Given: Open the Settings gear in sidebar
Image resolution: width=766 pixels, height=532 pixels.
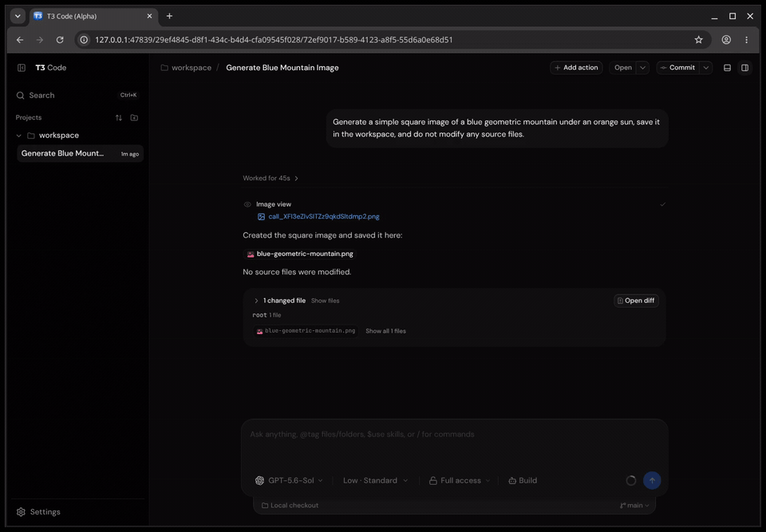Looking at the screenshot, I should tap(38, 512).
